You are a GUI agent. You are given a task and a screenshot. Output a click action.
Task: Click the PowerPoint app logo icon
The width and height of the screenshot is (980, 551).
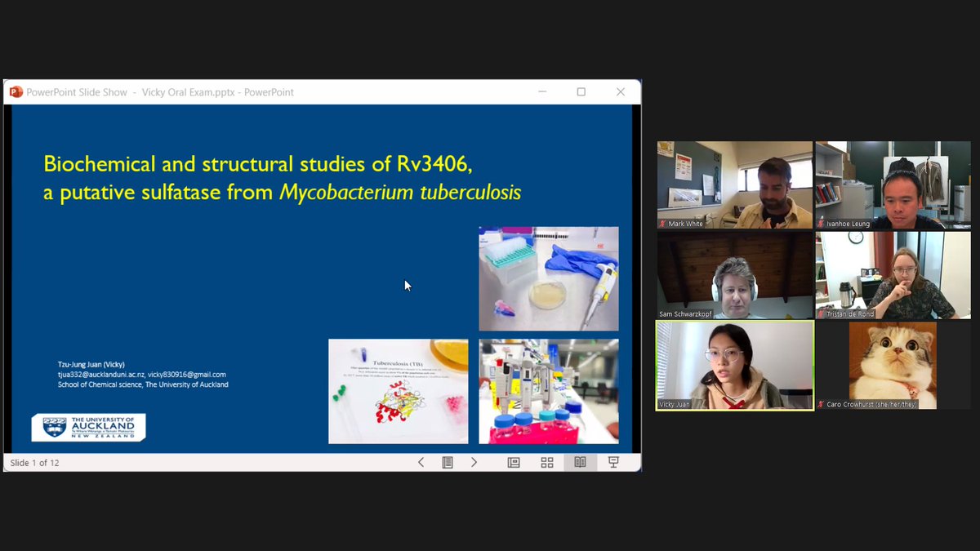tap(16, 92)
